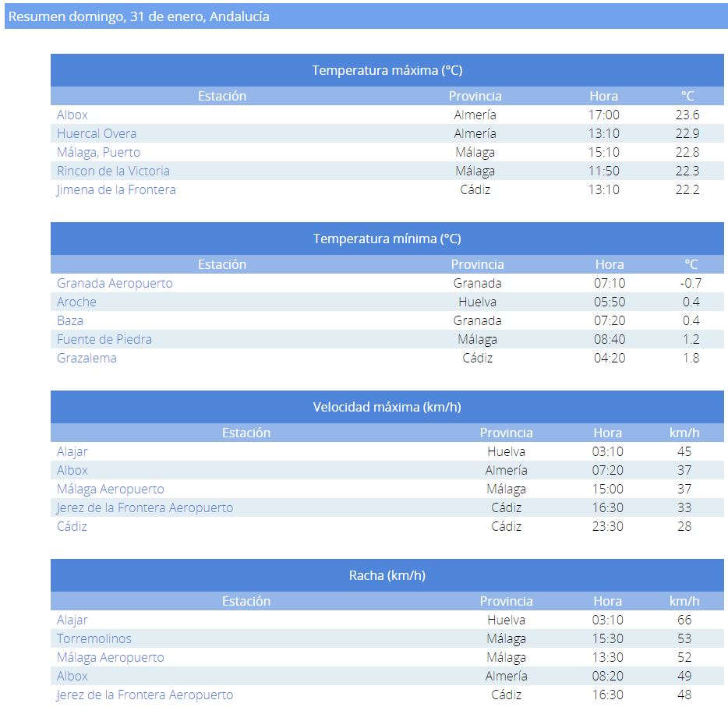Select Rincon de la Victoria station
Screen dimensions: 728x707
coord(113,171)
